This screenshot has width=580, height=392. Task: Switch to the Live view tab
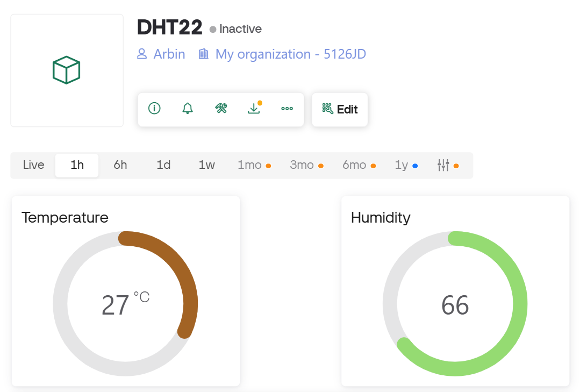pyautogui.click(x=33, y=165)
